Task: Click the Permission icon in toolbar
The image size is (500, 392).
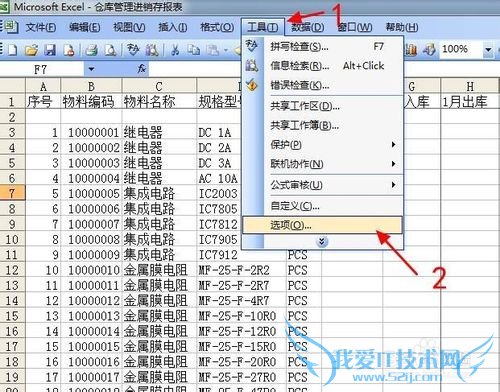Action: (69, 50)
